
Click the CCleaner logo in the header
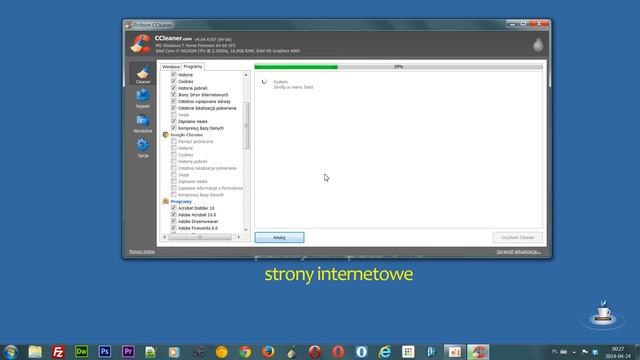(141, 44)
